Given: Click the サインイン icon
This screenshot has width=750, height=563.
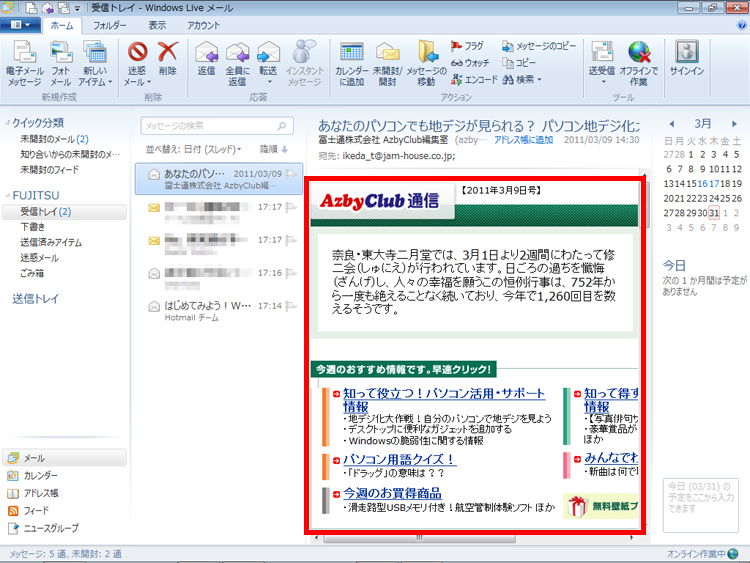Looking at the screenshot, I should pyautogui.click(x=687, y=52).
